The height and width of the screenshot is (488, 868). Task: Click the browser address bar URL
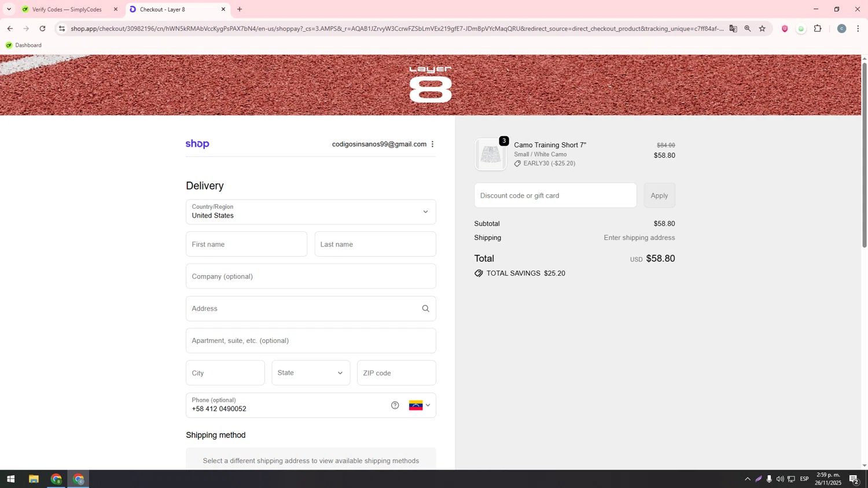coord(397,28)
